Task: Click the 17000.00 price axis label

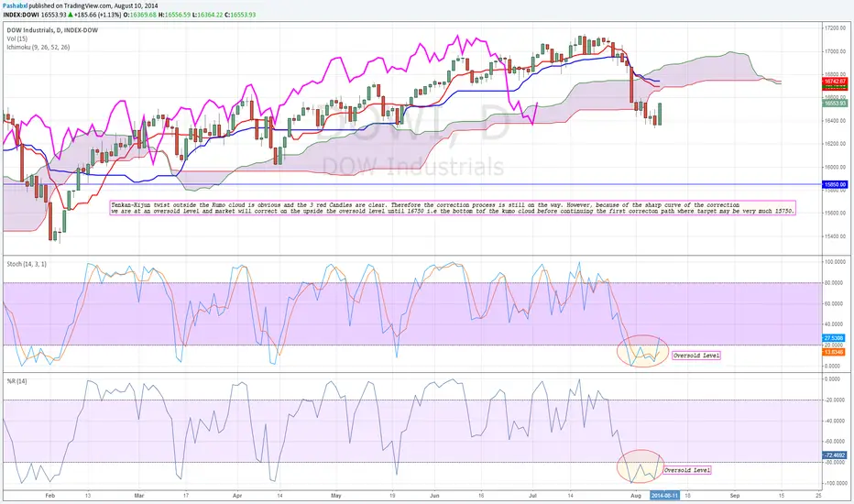Action: pos(835,51)
